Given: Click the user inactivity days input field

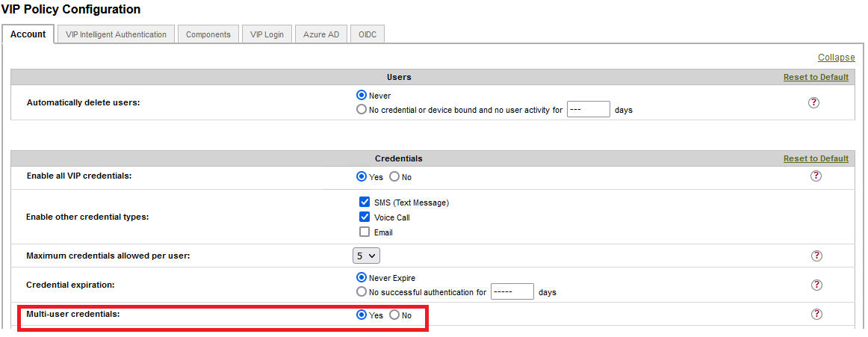Looking at the screenshot, I should coord(589,110).
